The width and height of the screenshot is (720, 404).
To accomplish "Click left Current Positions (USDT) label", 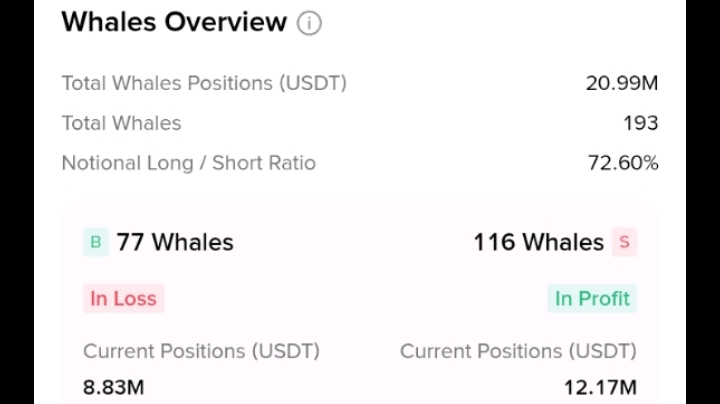I will tap(201, 351).
